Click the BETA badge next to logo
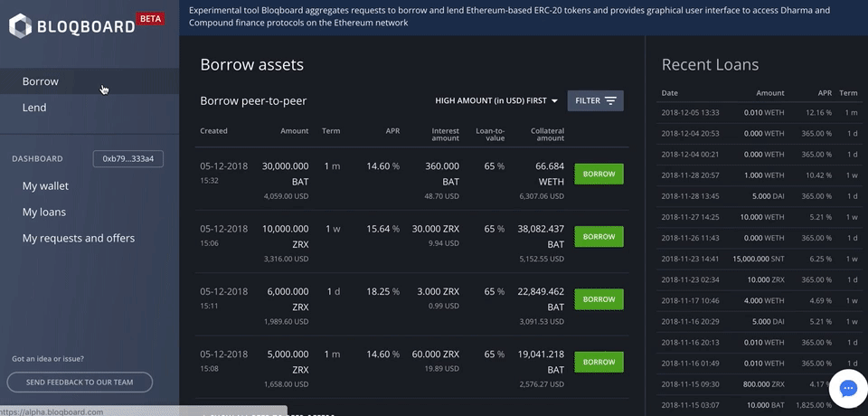 click(149, 17)
